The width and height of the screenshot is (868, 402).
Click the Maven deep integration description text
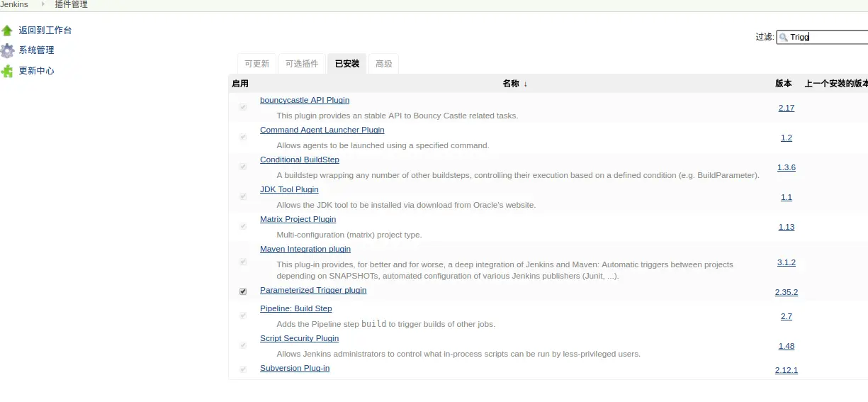click(x=505, y=270)
